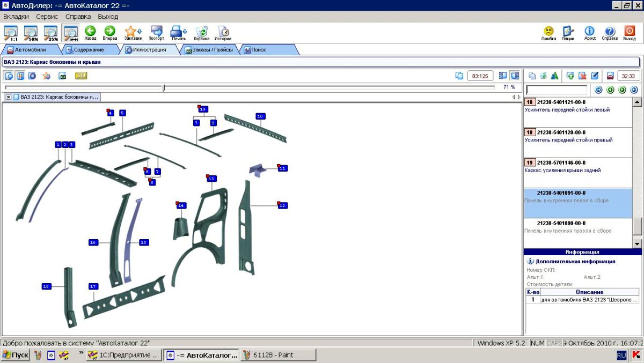This screenshot has width=644, height=363.
Task: Click callout number 13 on illustration
Action: (211, 179)
